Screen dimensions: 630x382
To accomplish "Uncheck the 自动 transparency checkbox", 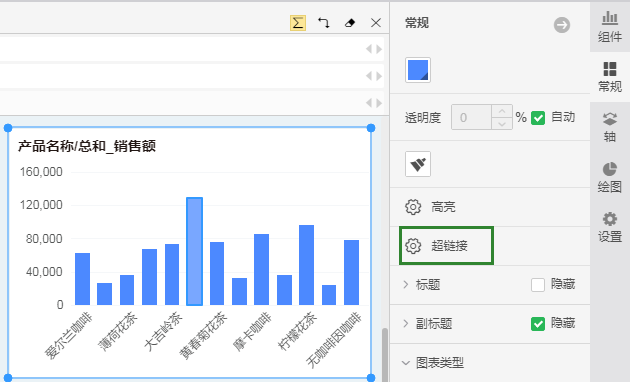I will click(x=538, y=118).
